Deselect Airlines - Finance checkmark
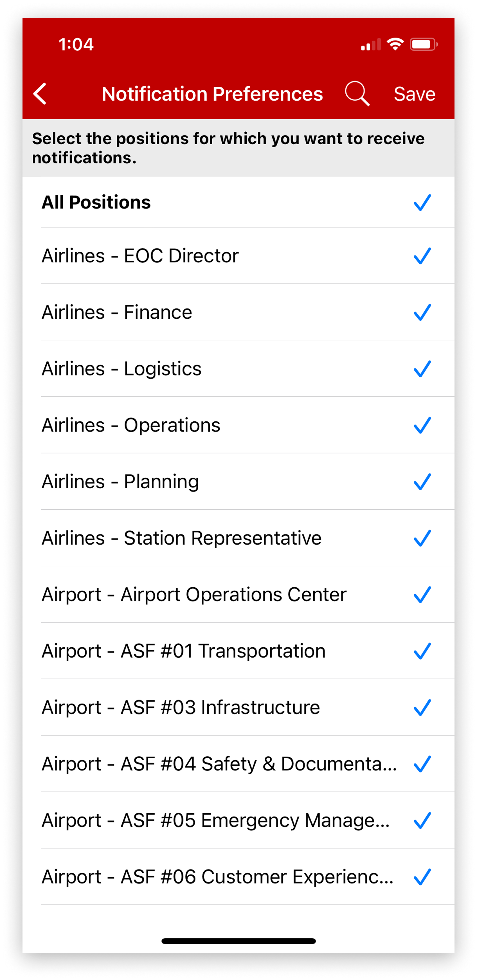The height and width of the screenshot is (980, 477). (x=422, y=312)
